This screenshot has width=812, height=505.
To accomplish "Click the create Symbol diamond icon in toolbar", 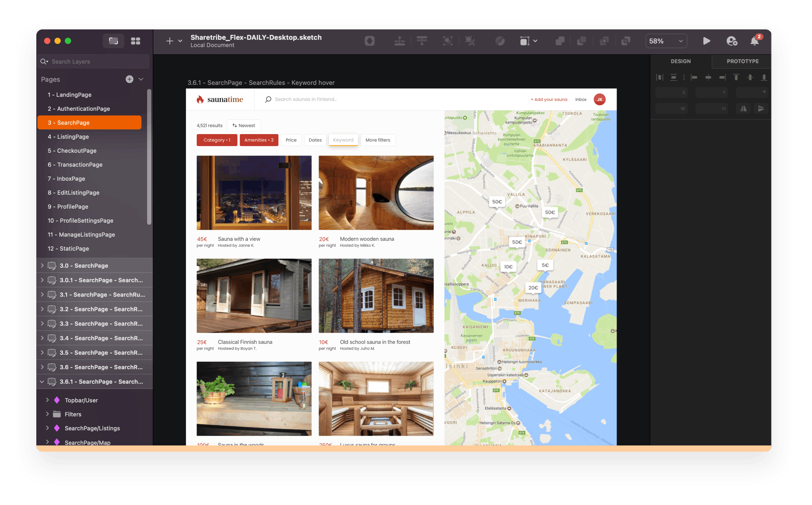I will (370, 41).
